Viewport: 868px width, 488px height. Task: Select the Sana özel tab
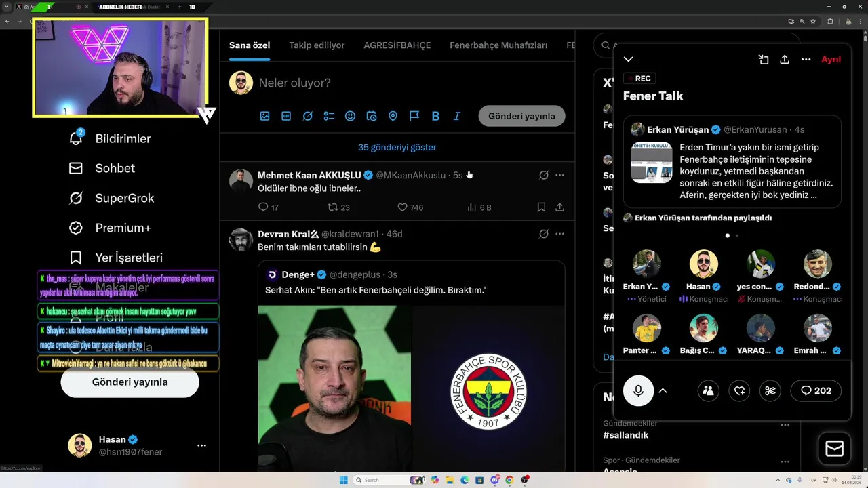[250, 45]
